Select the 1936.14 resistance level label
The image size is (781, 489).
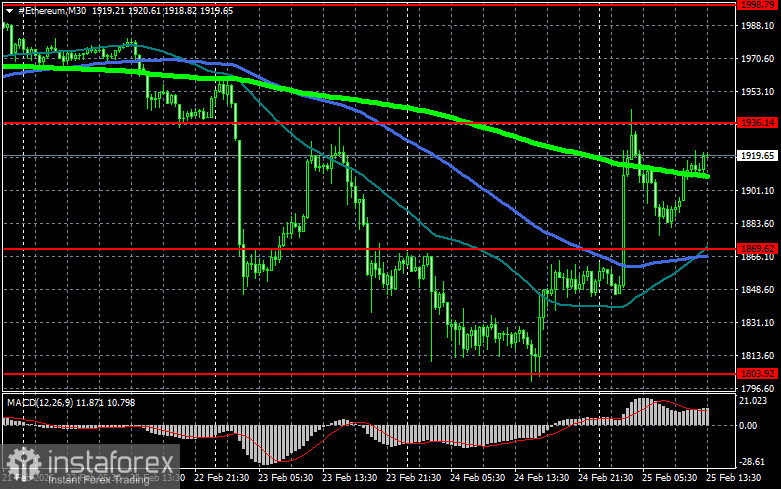(x=758, y=122)
